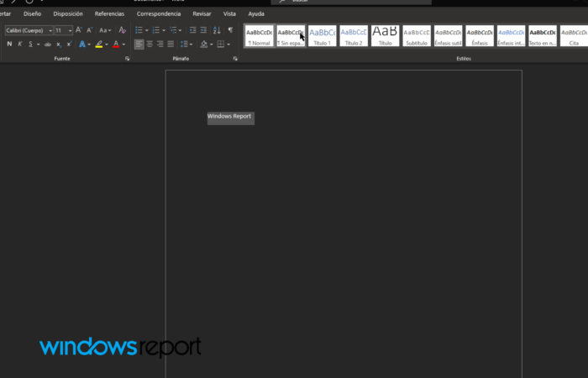The width and height of the screenshot is (588, 378).
Task: Show or hide paragraph marks (¶)
Action: point(230,30)
